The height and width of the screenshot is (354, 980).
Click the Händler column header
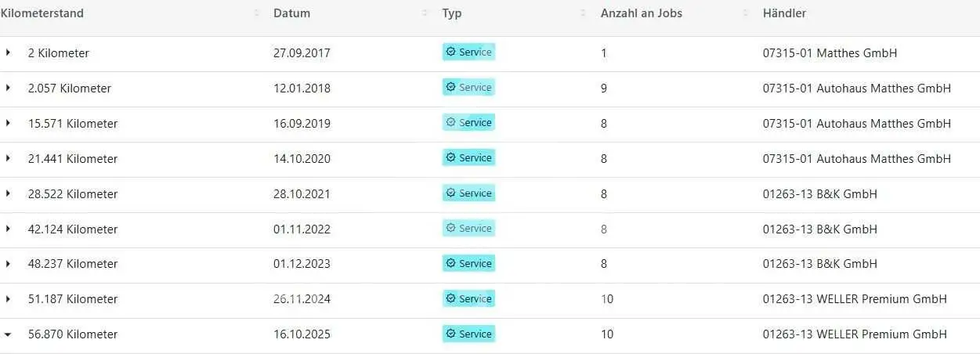pos(784,13)
